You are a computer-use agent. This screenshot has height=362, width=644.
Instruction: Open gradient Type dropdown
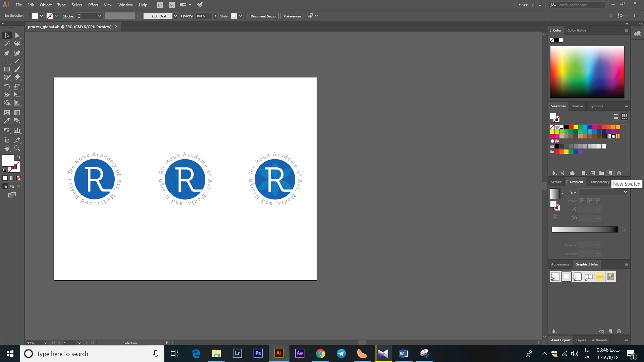[x=603, y=192]
